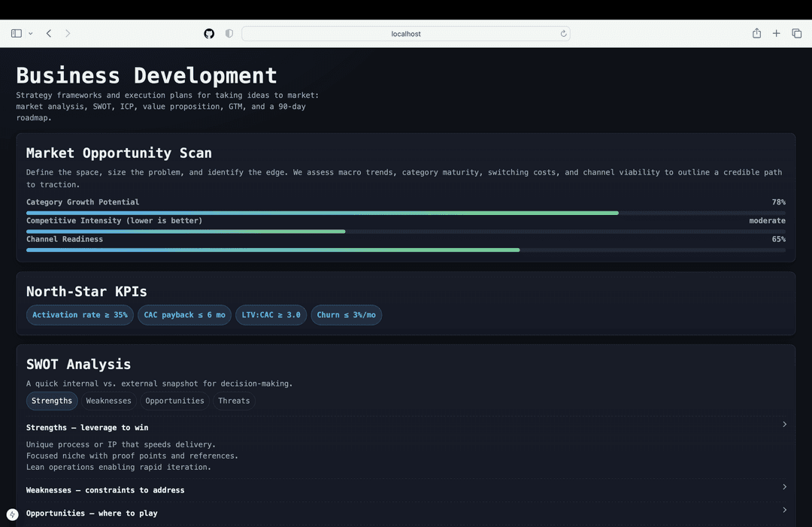Switch to the Weaknesses tab
The width and height of the screenshot is (812, 527).
[108, 401]
